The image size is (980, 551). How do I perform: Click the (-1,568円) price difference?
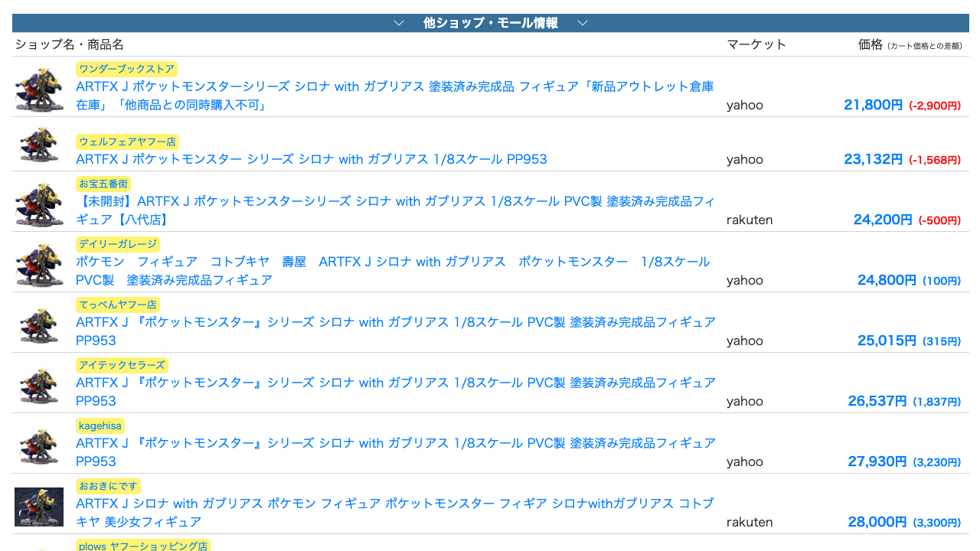click(x=935, y=160)
